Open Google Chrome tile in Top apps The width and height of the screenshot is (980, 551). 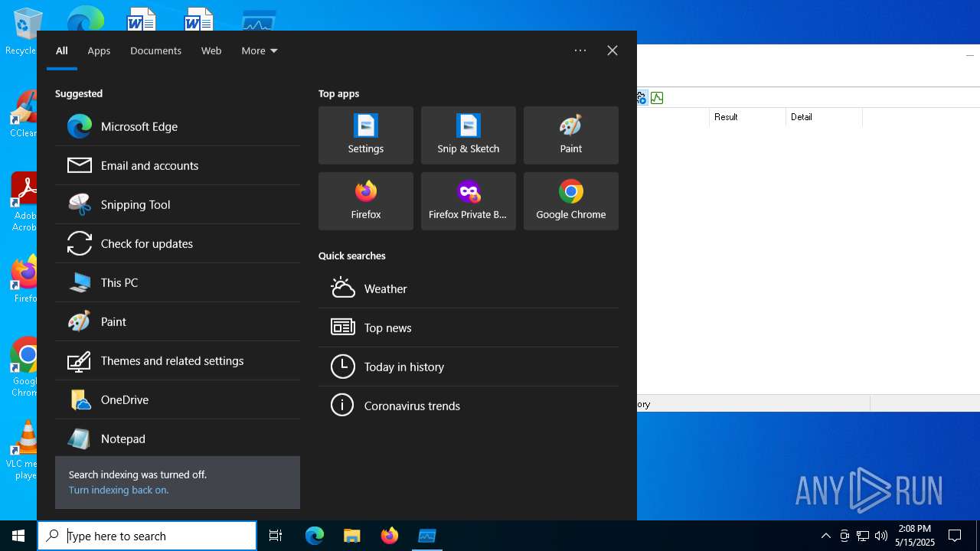point(571,201)
